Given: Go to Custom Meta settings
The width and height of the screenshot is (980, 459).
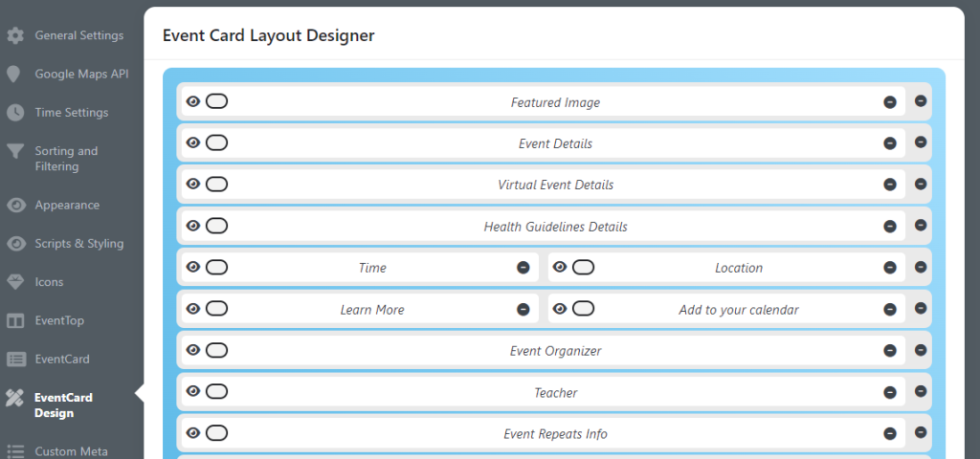Looking at the screenshot, I should (x=71, y=451).
